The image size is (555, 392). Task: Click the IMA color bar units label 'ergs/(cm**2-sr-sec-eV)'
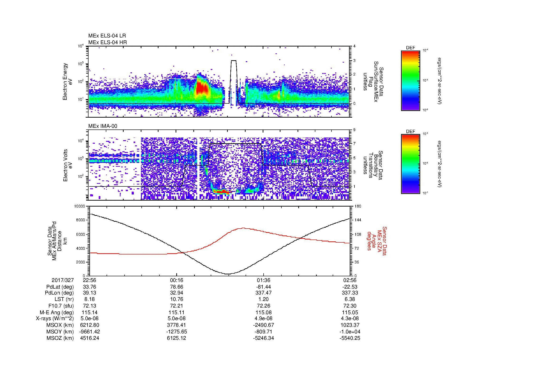[440, 164]
